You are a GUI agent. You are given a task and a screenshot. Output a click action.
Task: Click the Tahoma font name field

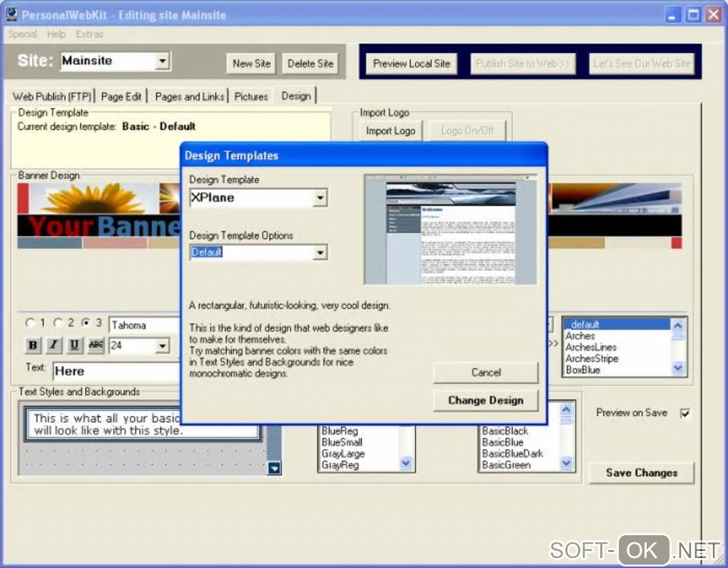point(144,325)
